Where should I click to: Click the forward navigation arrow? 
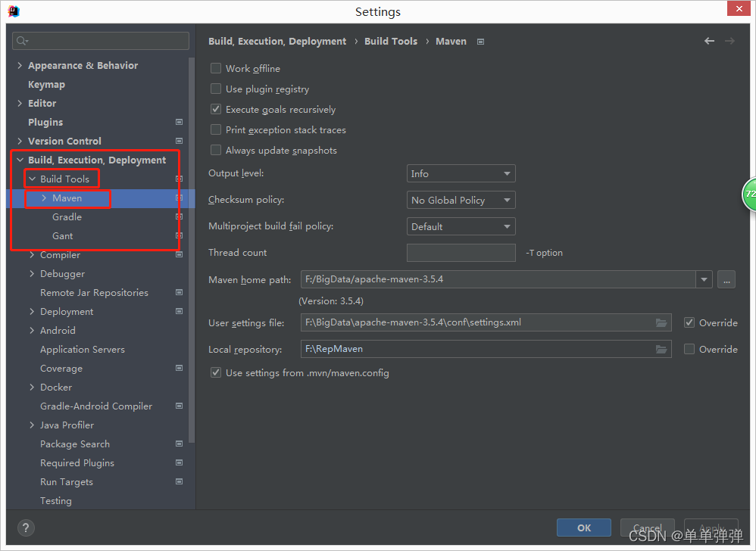click(x=729, y=41)
